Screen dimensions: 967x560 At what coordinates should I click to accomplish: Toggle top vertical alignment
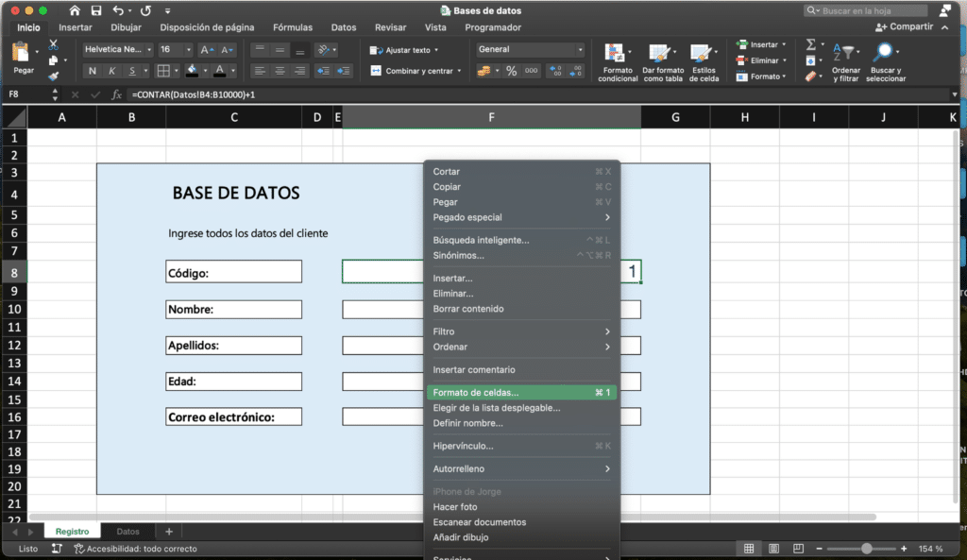click(x=260, y=49)
